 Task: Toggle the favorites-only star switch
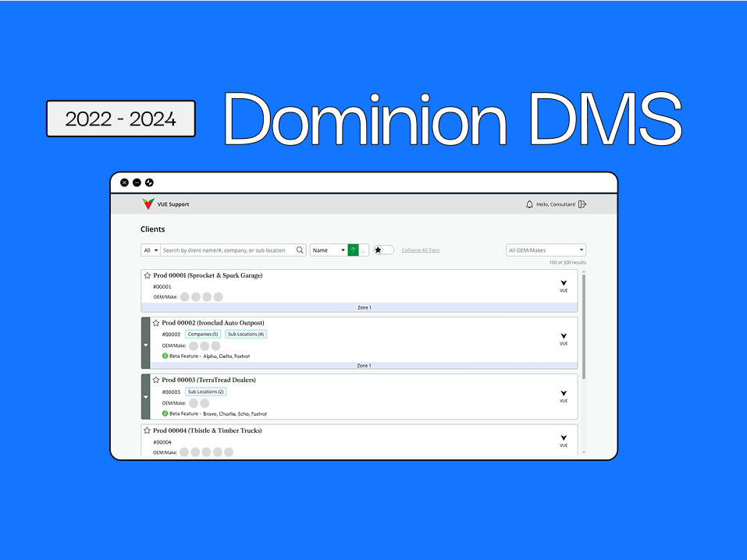click(383, 250)
